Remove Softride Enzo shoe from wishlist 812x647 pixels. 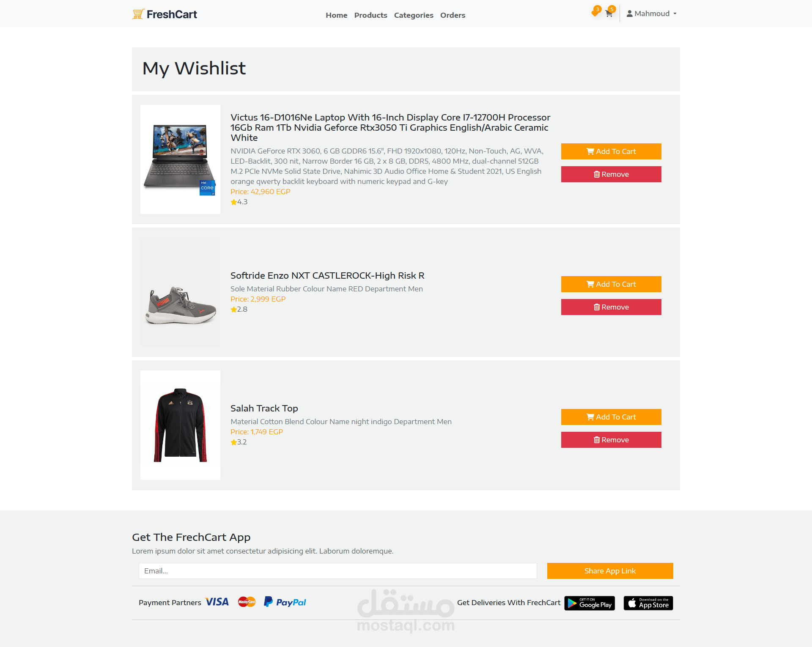click(611, 307)
